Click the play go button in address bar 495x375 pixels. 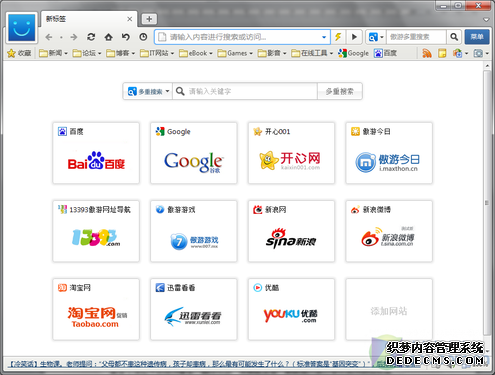point(354,37)
